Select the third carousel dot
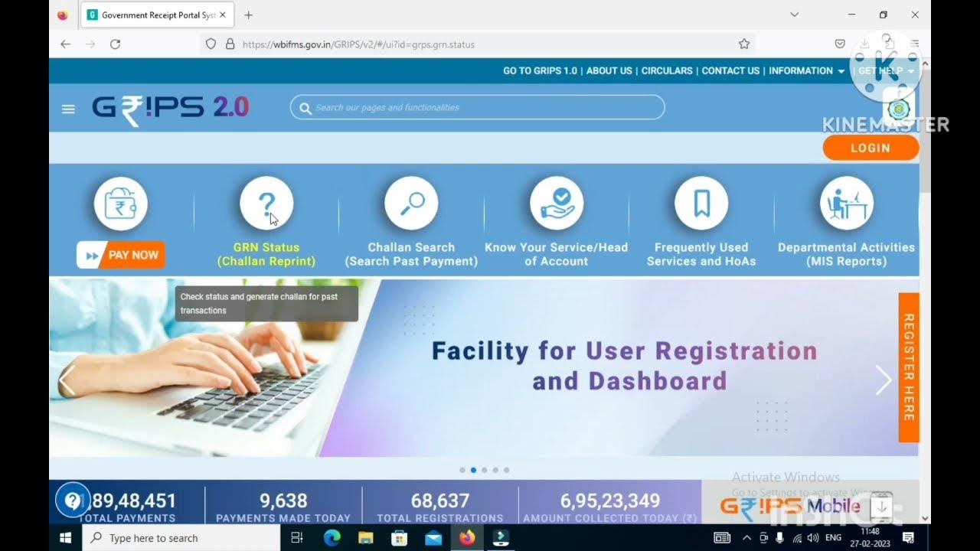Viewport: 980px width, 551px height. click(x=485, y=470)
